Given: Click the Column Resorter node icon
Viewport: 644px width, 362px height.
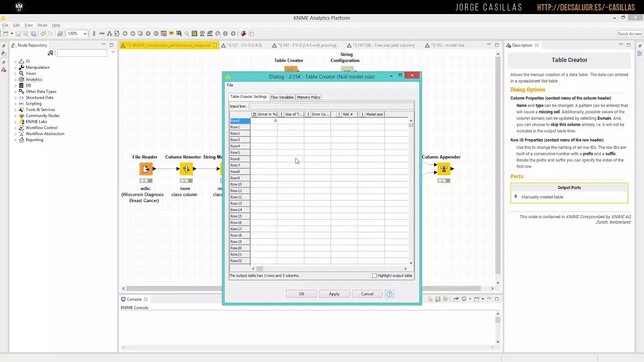Looking at the screenshot, I should tap(186, 169).
